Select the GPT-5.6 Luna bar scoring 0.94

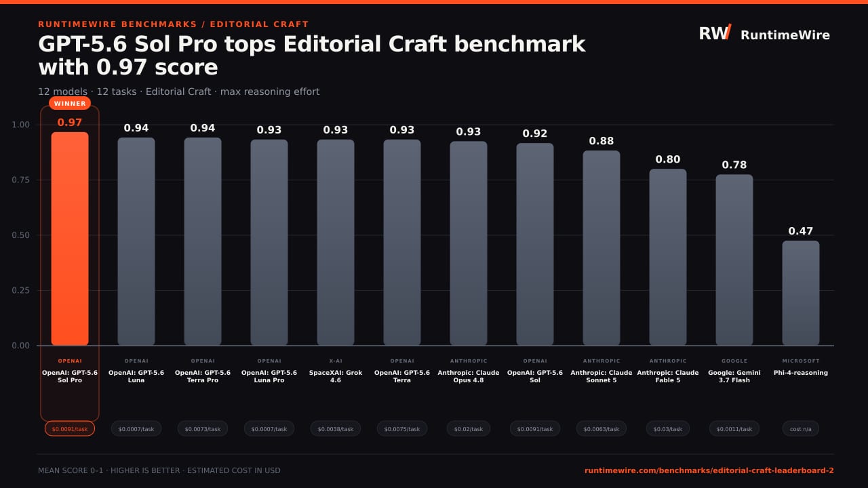136,242
